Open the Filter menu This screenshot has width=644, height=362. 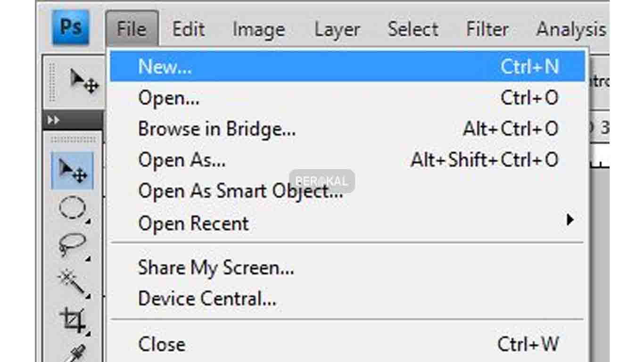point(487,30)
